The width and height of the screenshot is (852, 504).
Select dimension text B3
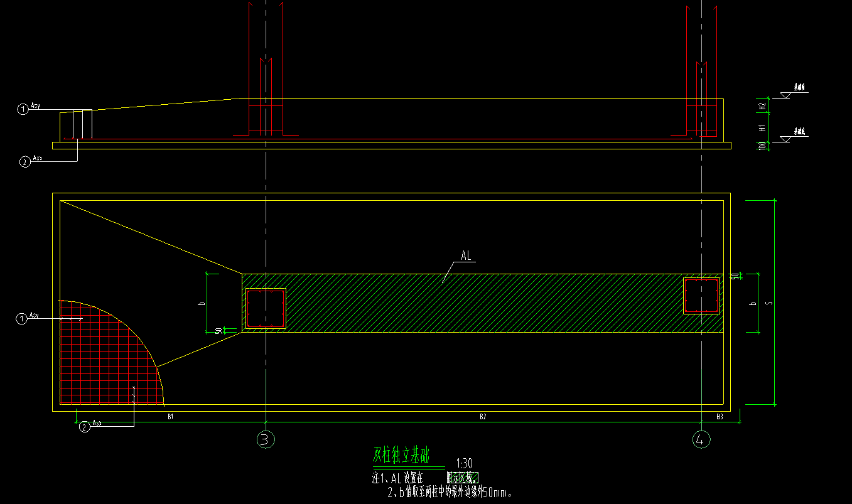(x=720, y=416)
